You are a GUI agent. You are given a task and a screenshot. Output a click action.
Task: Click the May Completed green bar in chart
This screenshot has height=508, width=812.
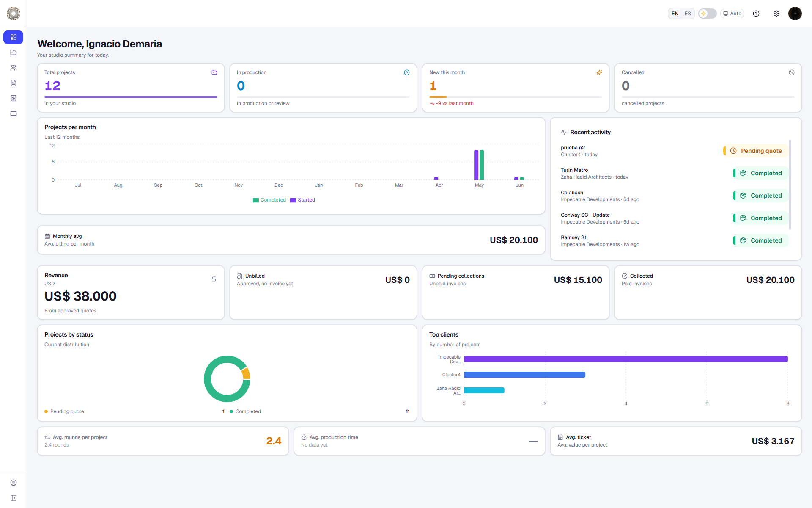coord(482,165)
